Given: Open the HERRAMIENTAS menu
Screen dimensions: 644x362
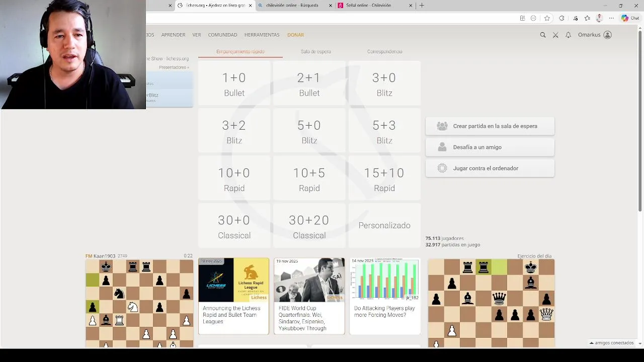Looking at the screenshot, I should 262,35.
